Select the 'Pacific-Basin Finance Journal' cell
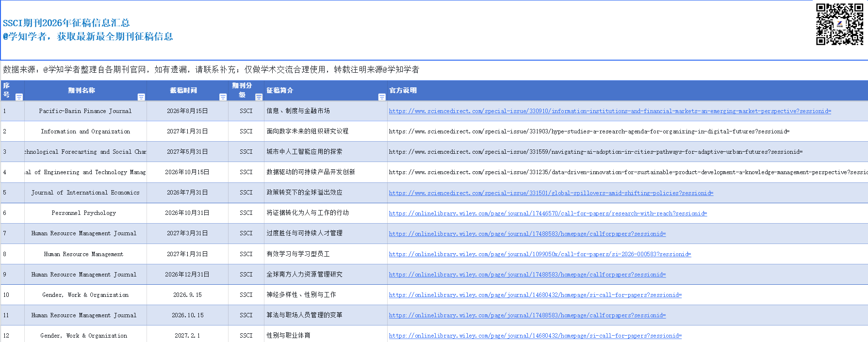The width and height of the screenshot is (868, 342). click(x=85, y=111)
